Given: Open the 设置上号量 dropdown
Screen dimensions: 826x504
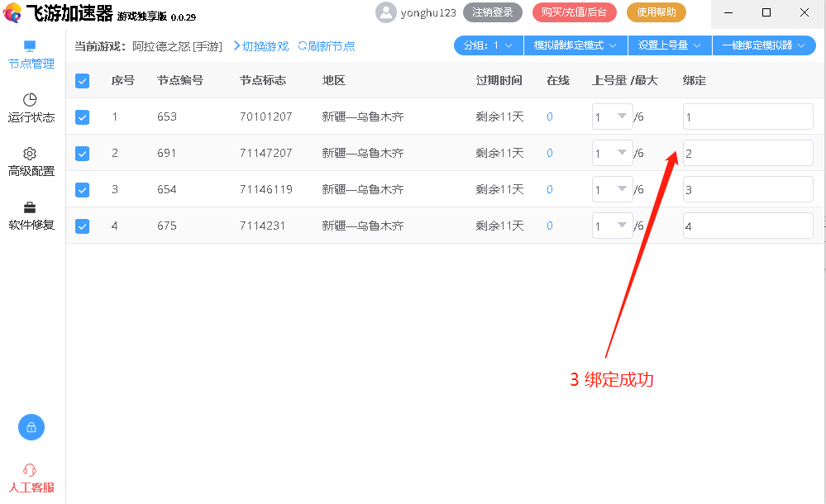Looking at the screenshot, I should (670, 45).
